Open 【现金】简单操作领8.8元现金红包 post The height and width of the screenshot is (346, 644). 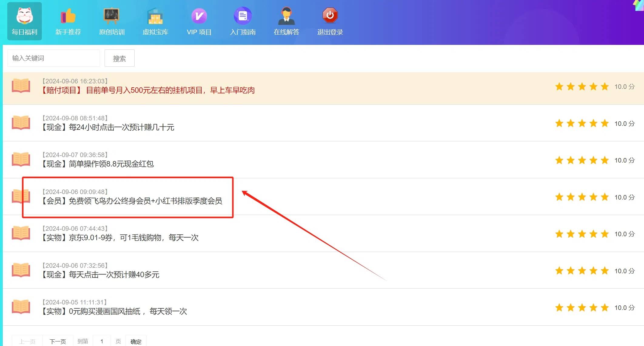click(98, 164)
